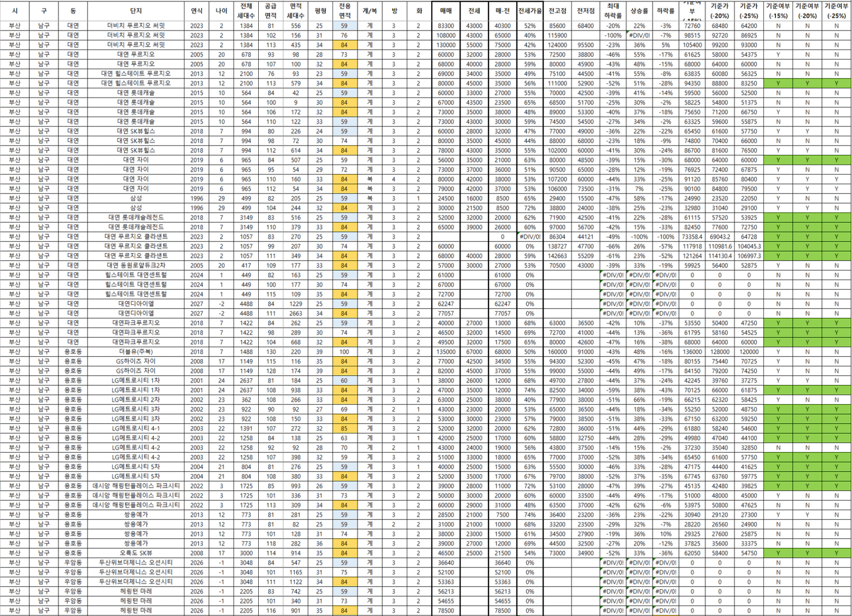Select the 142663 전고점 cell
This screenshot has width=852, height=616.
pyautogui.click(x=557, y=256)
